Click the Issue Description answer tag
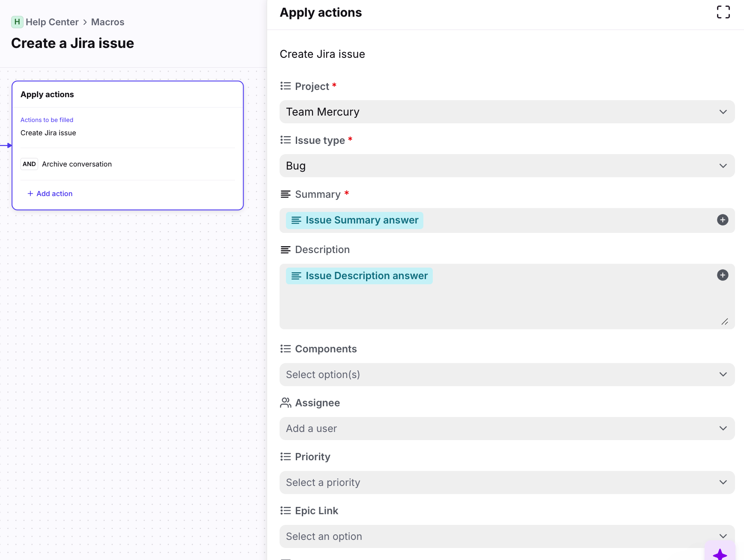This screenshot has width=744, height=560. coord(359,276)
